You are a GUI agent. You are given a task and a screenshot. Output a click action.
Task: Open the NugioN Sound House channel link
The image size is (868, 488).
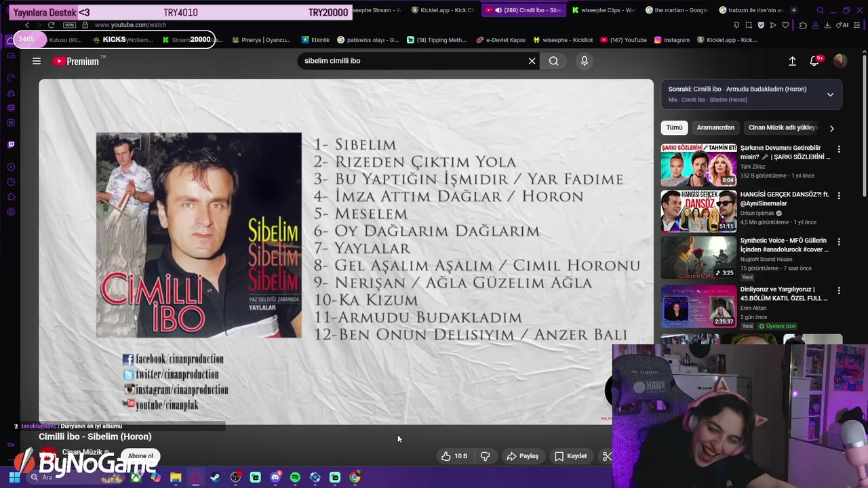click(x=766, y=259)
